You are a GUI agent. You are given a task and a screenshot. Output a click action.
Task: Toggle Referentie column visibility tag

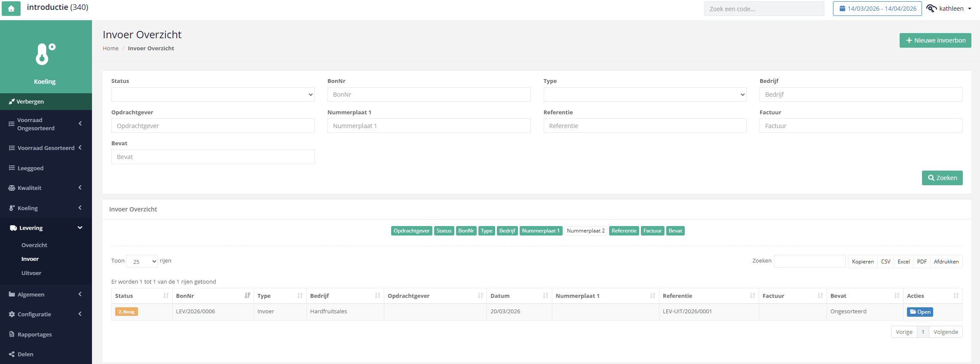click(x=624, y=231)
